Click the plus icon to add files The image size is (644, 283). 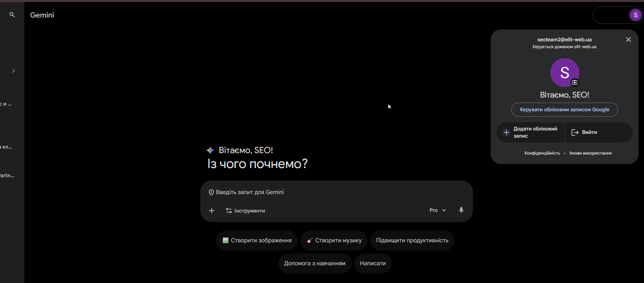[x=212, y=211]
